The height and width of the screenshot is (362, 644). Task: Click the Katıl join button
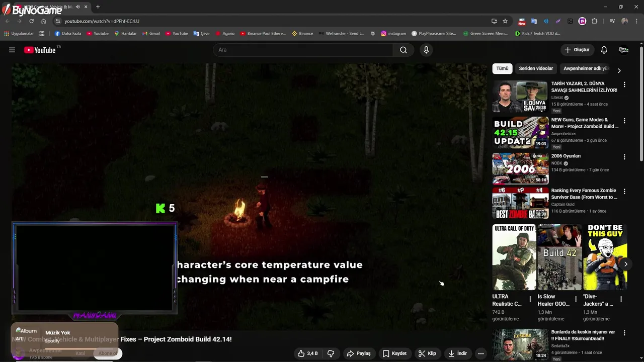pos(80,353)
